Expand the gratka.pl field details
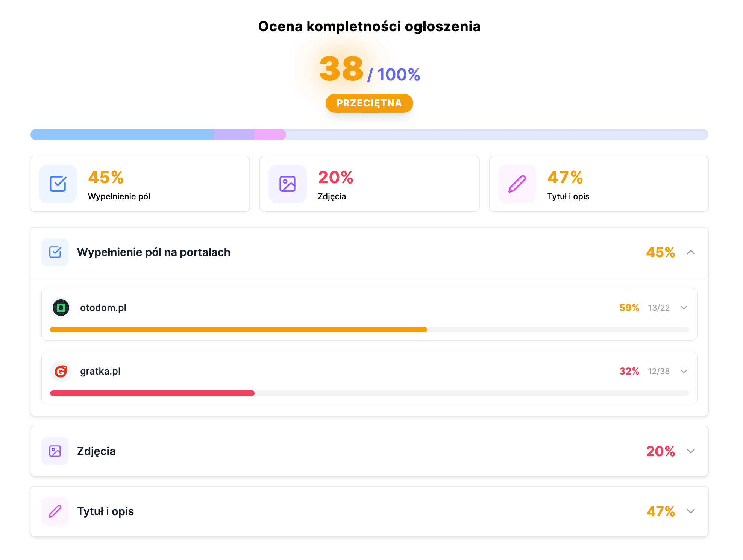The height and width of the screenshot is (560, 743). pyautogui.click(x=684, y=371)
